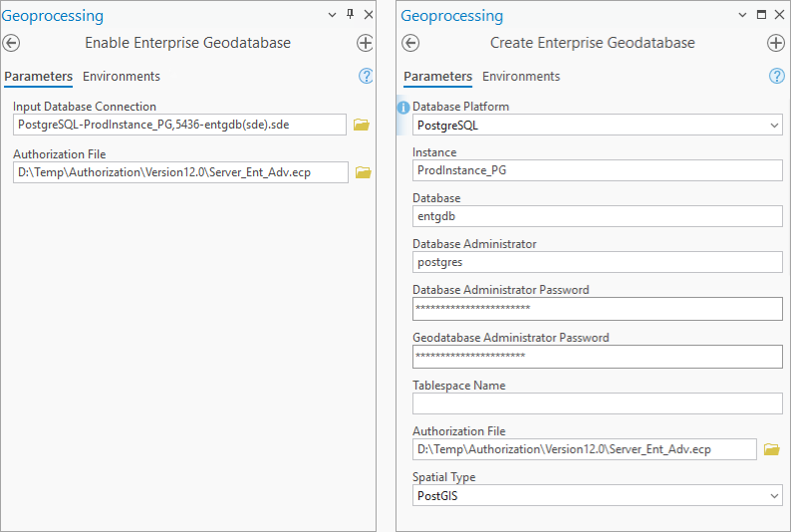Click the Tablespace Name label
792x532 pixels.
click(459, 386)
